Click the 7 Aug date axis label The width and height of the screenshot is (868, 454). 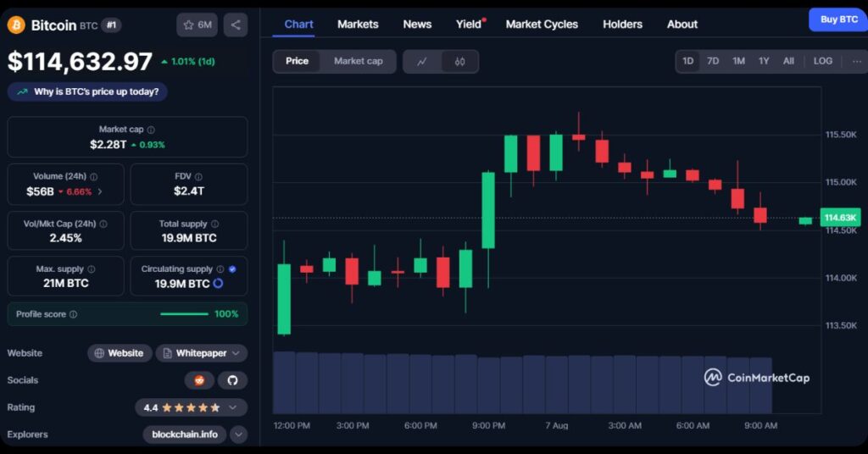[556, 426]
